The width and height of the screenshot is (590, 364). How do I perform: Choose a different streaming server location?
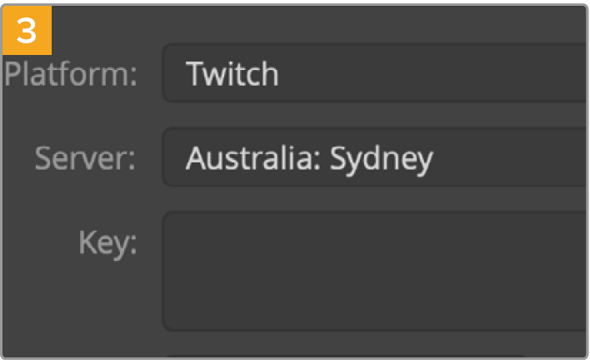point(375,157)
